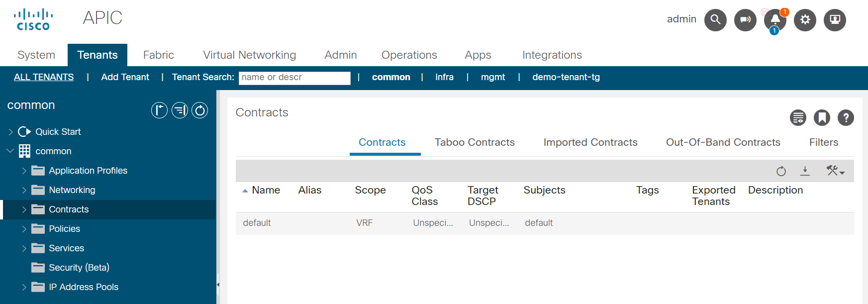868x304 pixels.
Task: Expand the Networking folder
Action: [x=24, y=190]
